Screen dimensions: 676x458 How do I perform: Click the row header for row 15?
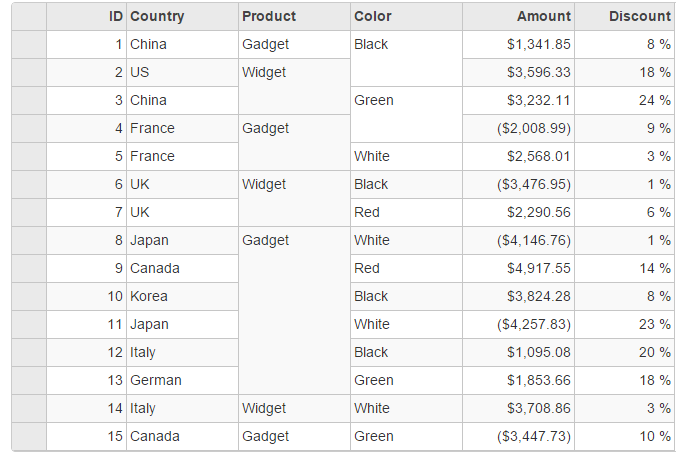(x=29, y=436)
